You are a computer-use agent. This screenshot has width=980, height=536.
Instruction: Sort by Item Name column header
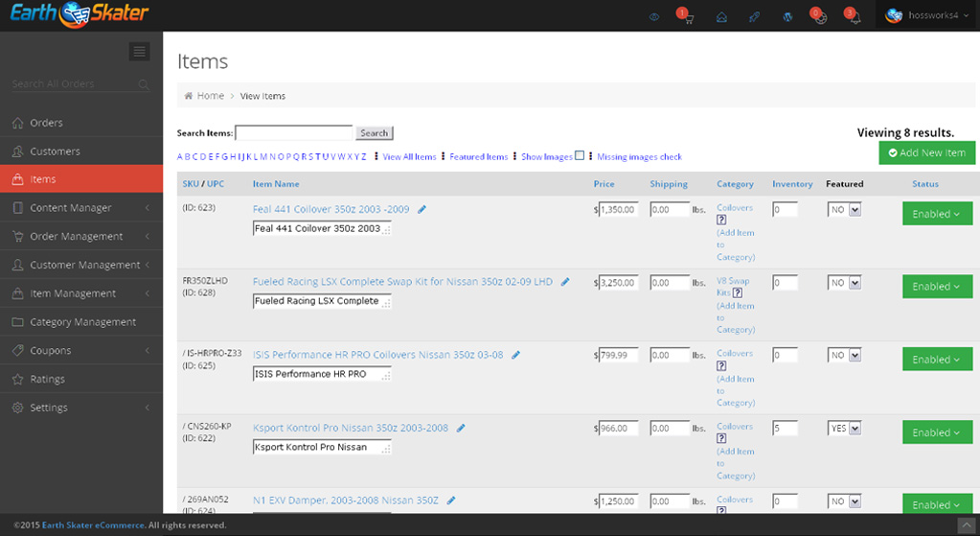point(276,184)
